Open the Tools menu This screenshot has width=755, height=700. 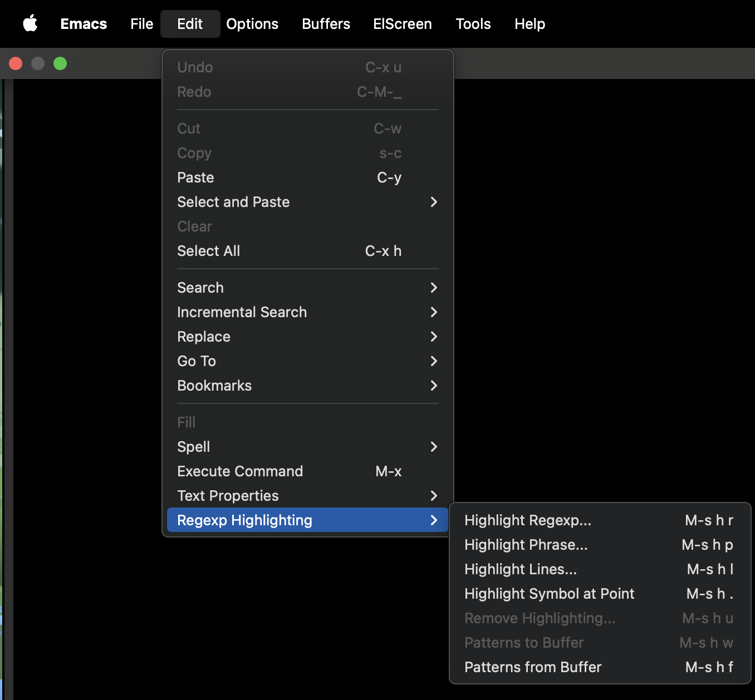[473, 24]
